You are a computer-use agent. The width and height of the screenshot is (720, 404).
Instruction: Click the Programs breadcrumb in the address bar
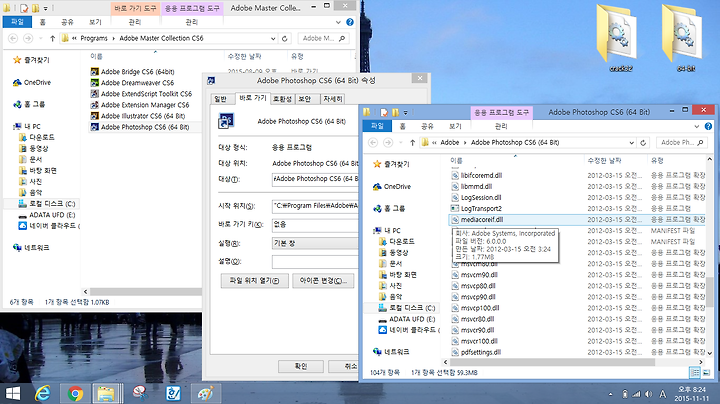(x=94, y=39)
